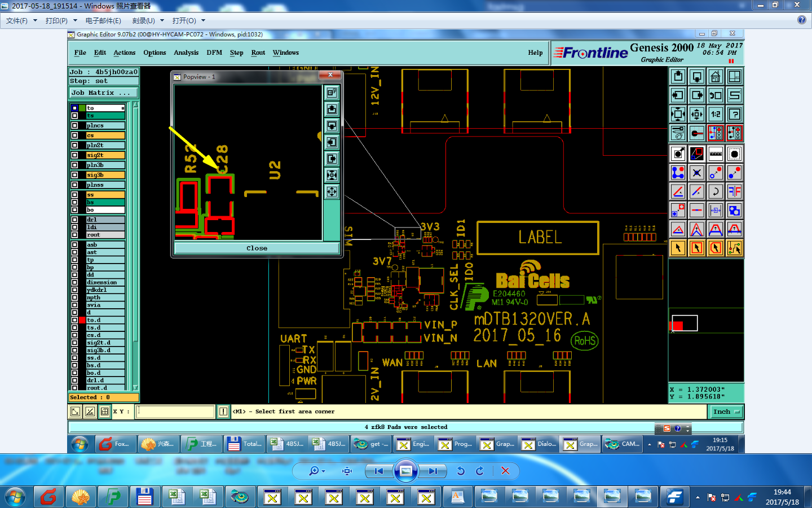Click the octagon feature highlight icon

734,154
